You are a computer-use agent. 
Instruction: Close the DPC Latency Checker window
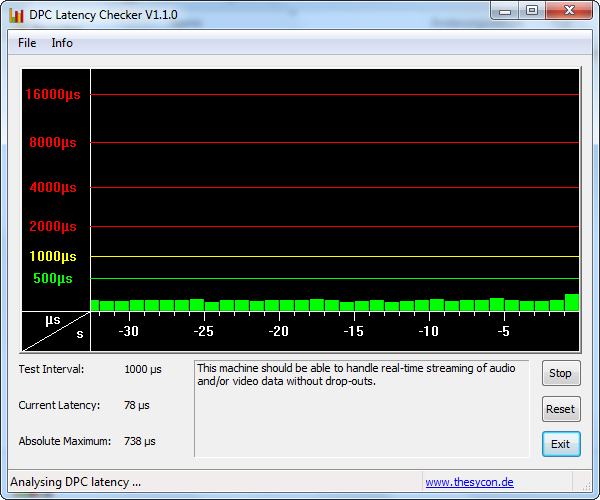pyautogui.click(x=569, y=11)
